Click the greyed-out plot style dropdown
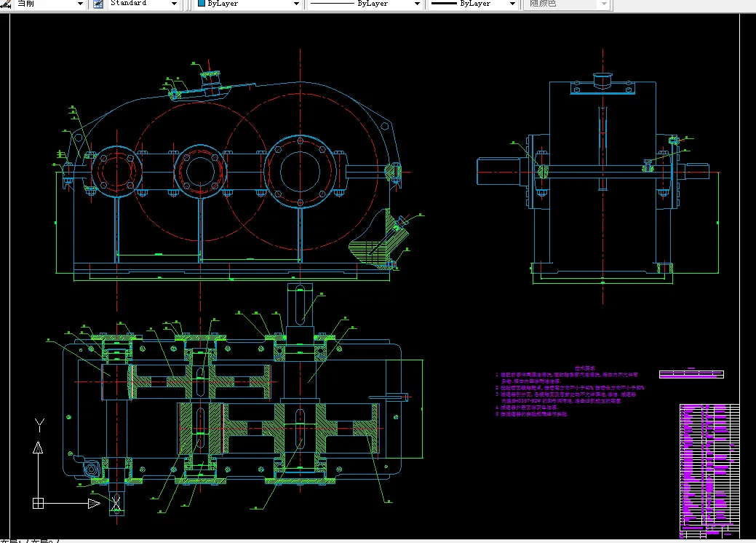The width and height of the screenshot is (756, 543). tap(567, 4)
